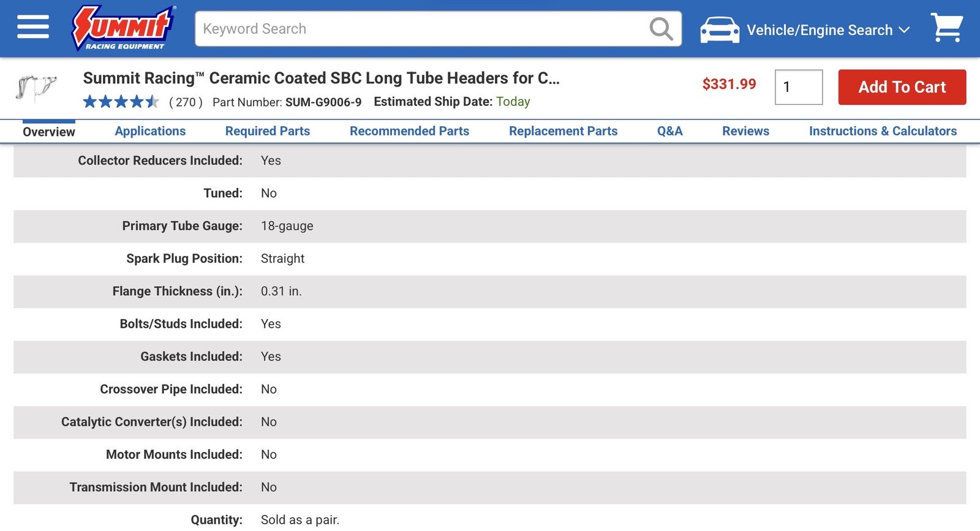Click the headers product thumbnail
The height and width of the screenshot is (531, 980).
[36, 87]
